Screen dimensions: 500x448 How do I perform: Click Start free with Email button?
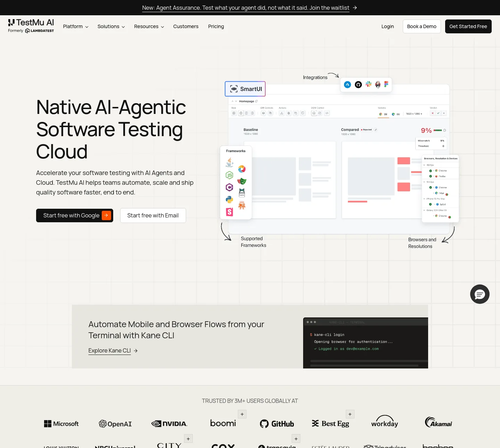153,215
